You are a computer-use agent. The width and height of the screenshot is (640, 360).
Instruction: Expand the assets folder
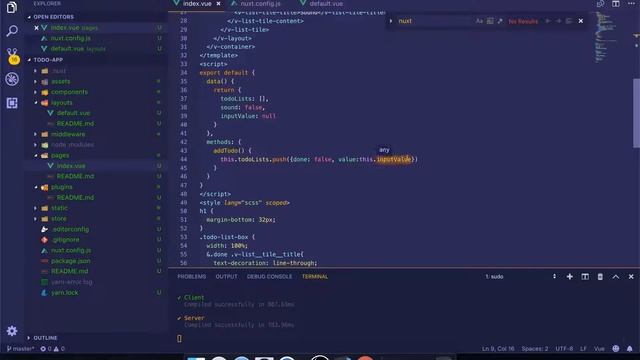pos(60,82)
